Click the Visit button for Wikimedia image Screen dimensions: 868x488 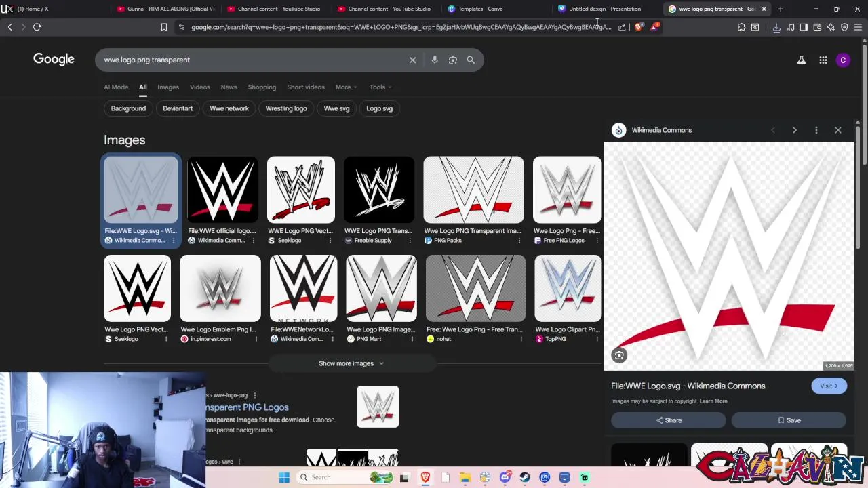[829, 386]
